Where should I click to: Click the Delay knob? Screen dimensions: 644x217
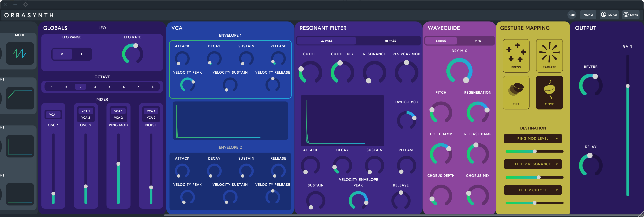[x=591, y=165]
